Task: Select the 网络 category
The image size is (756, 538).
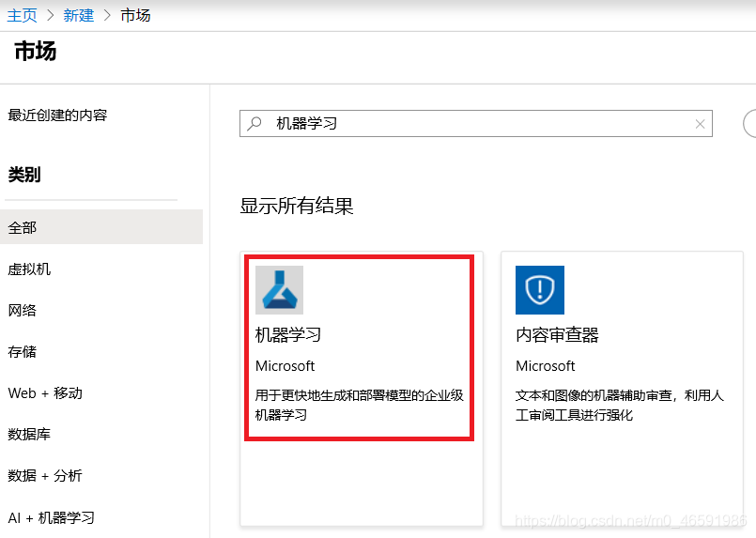Action: (x=23, y=310)
